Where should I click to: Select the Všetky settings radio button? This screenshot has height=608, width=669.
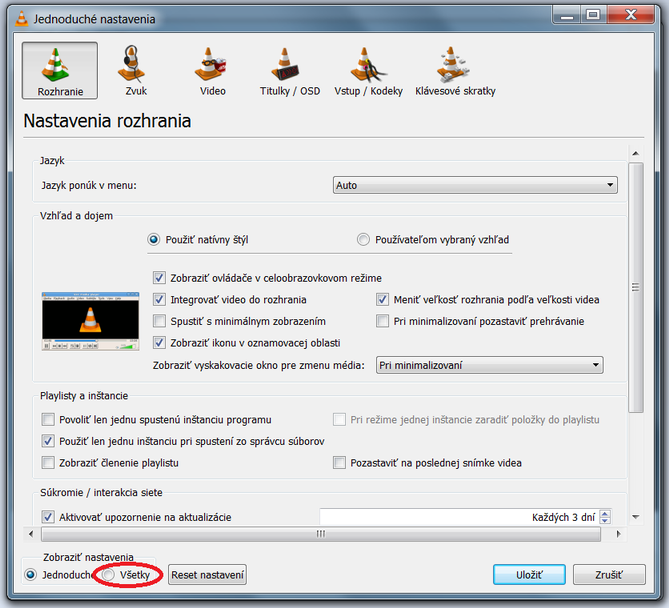(x=108, y=575)
